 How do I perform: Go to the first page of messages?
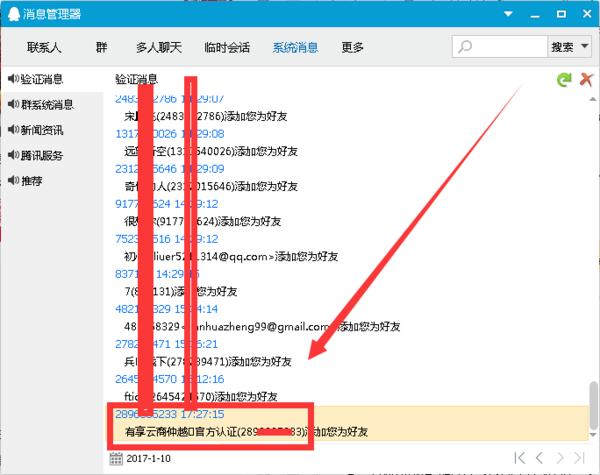point(520,458)
